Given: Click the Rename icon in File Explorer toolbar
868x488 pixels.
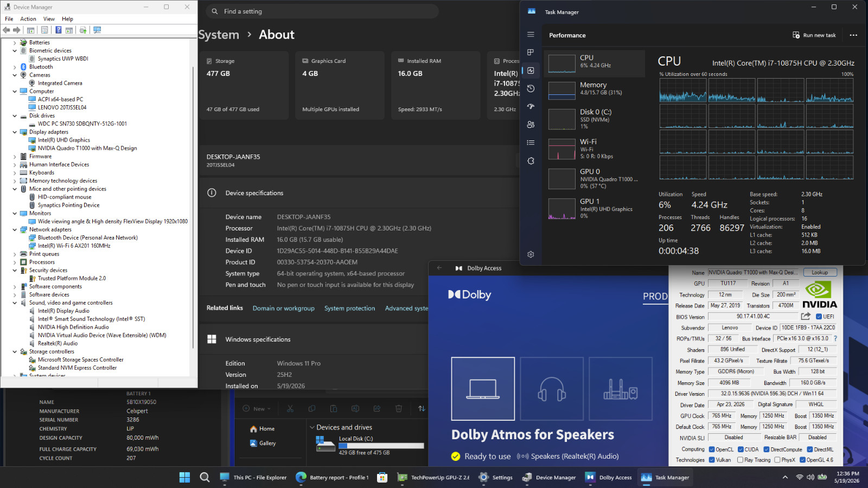Looking at the screenshot, I should (x=355, y=408).
